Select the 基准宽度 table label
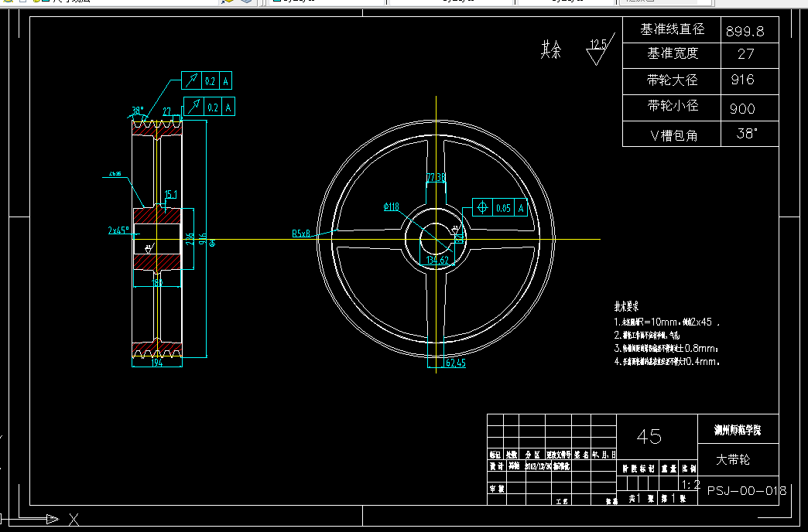This screenshot has width=808, height=532. click(x=673, y=53)
